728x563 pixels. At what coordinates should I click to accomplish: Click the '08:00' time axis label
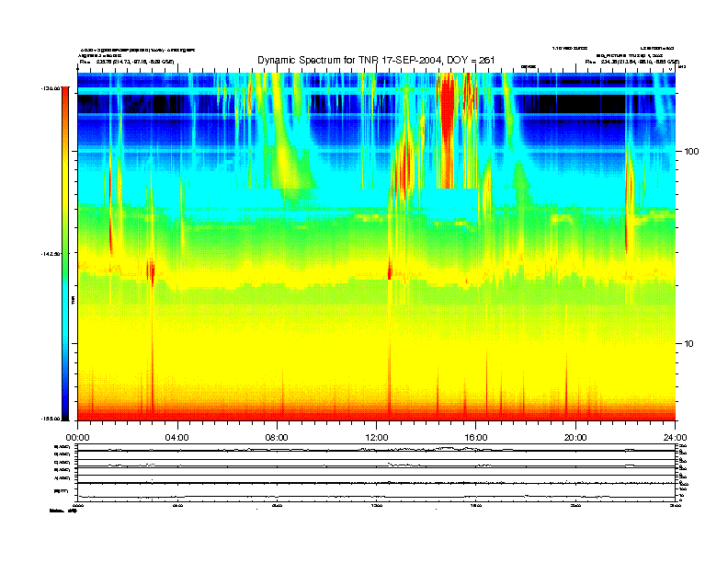[277, 438]
